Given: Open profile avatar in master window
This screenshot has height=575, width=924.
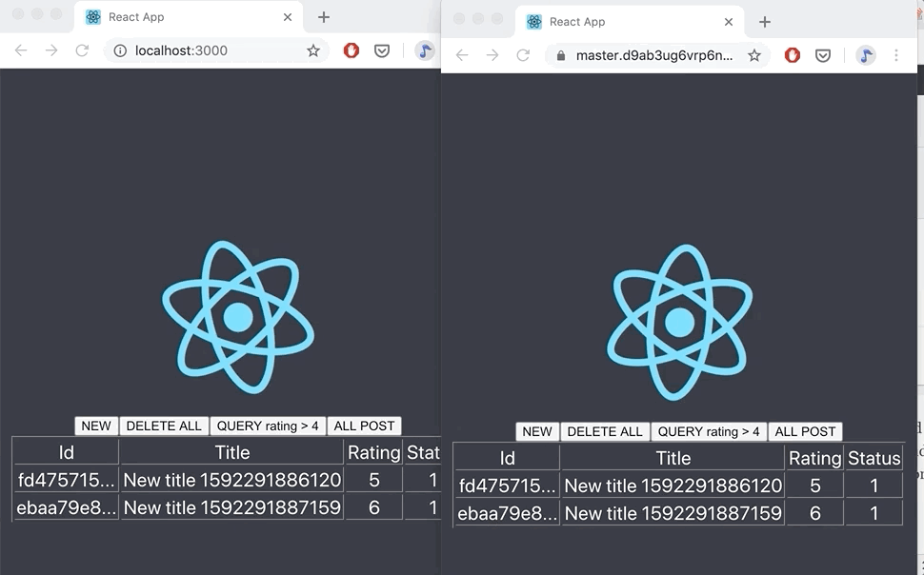Looking at the screenshot, I should point(866,55).
